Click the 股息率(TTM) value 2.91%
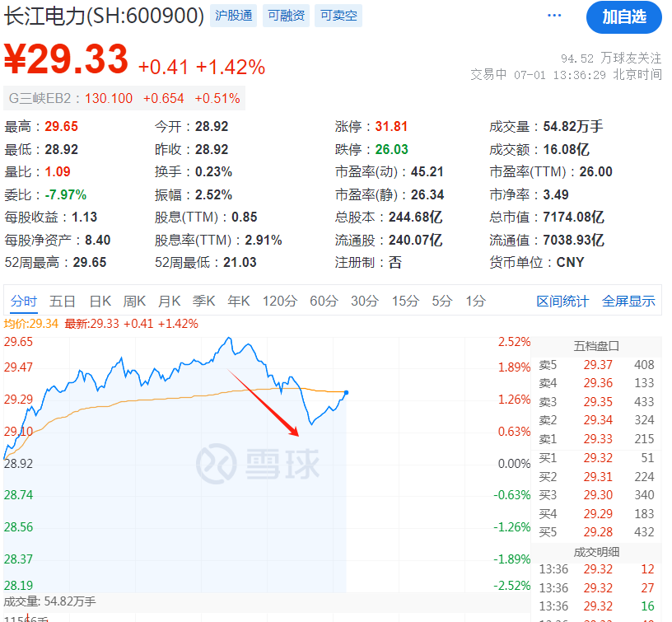672x622 pixels. point(264,240)
